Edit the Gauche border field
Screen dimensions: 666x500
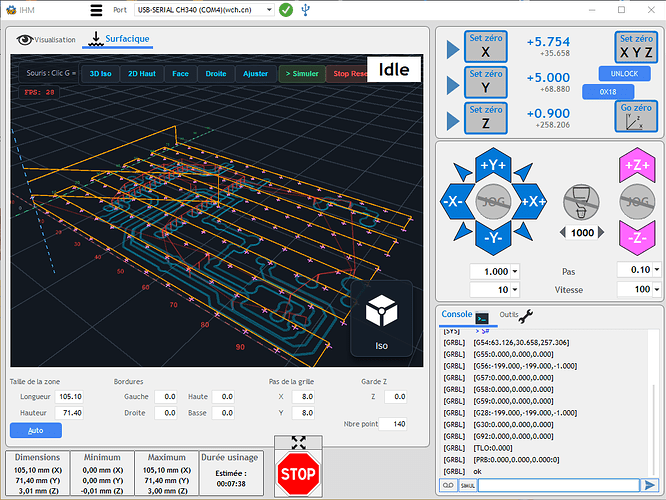[x=166, y=397]
